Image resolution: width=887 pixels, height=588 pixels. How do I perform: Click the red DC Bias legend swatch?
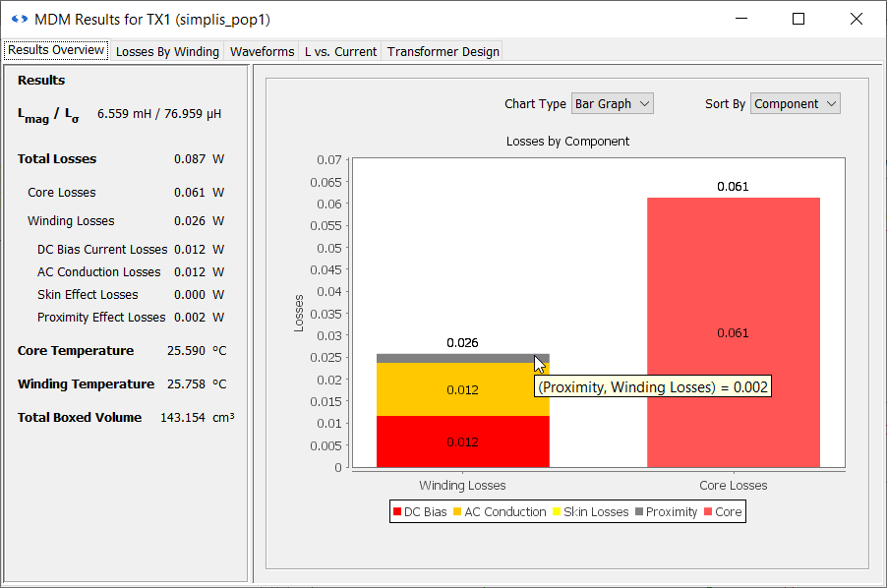[397, 512]
